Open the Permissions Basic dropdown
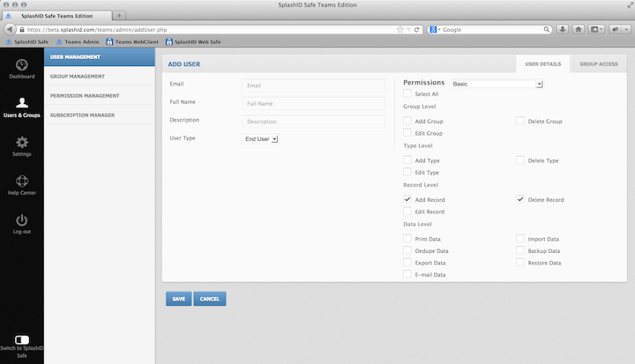The height and width of the screenshot is (364, 635). 497,84
